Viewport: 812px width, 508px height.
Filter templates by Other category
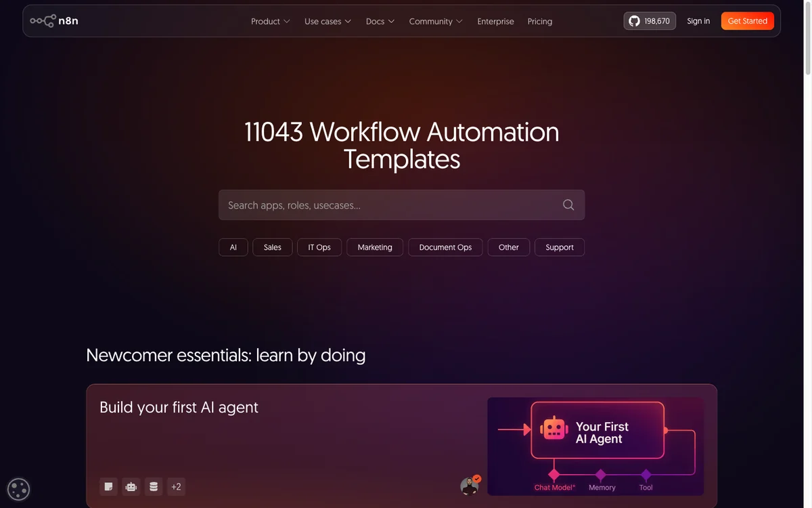(509, 247)
